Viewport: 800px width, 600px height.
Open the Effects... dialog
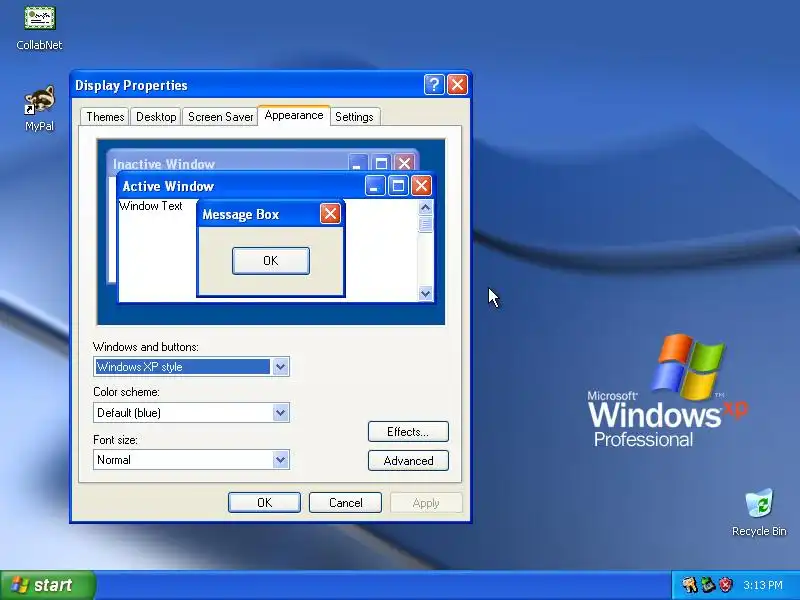tap(408, 432)
